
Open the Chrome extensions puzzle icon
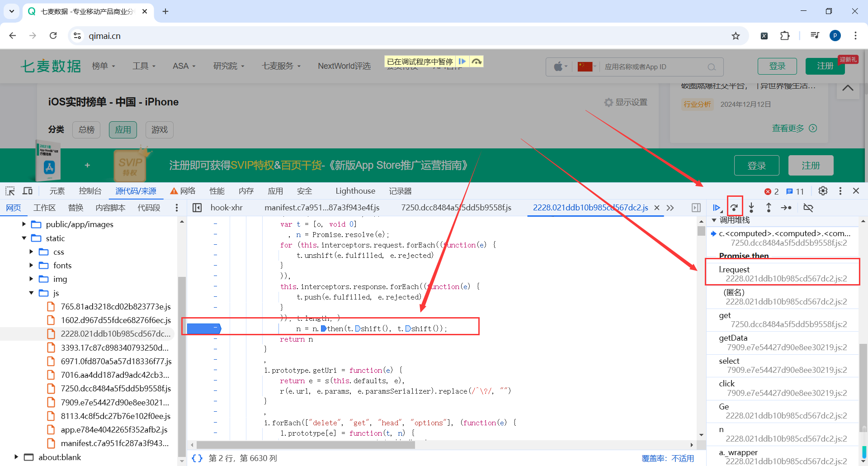pyautogui.click(x=785, y=36)
